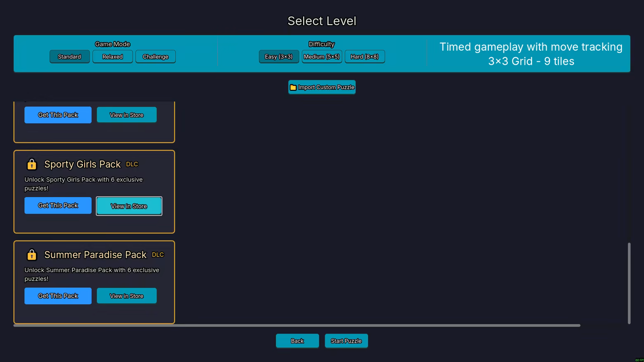Open View in Store on topmost partial card
Viewport: 644px width, 362px height.
[x=126, y=115]
